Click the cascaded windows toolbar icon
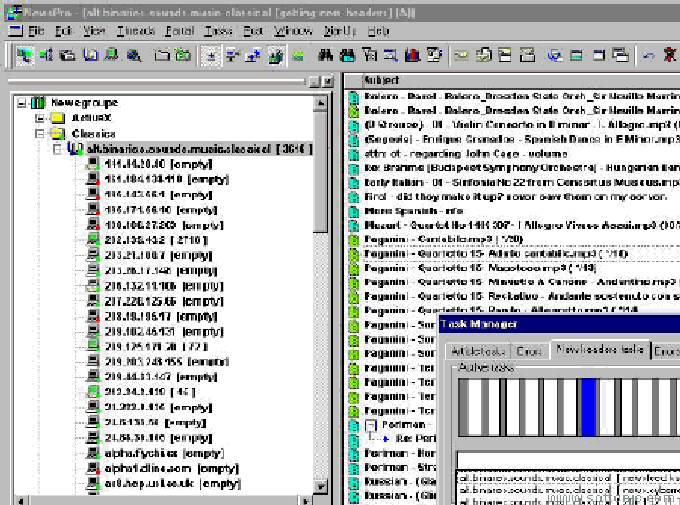Screen dimensions: 680x505 [x=620, y=56]
